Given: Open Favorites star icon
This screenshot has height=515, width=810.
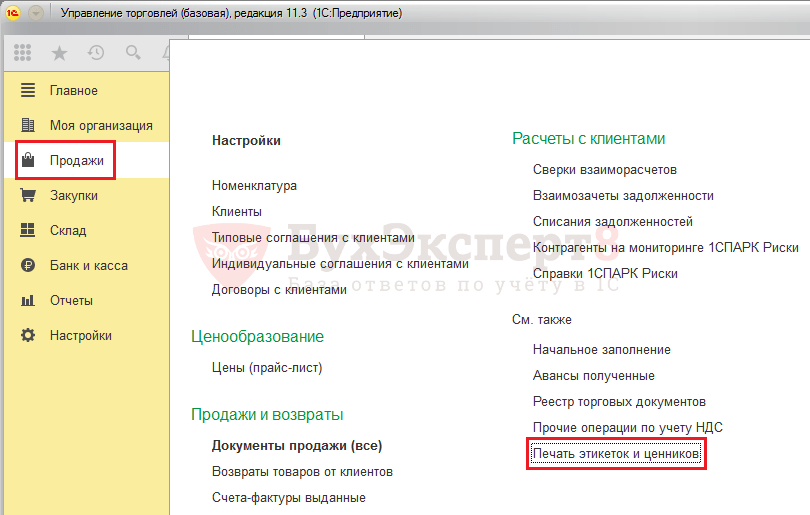Looking at the screenshot, I should pos(59,53).
